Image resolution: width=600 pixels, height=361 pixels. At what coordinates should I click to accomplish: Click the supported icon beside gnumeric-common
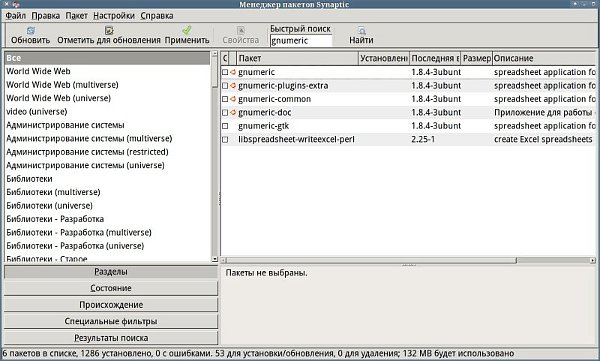click(233, 99)
